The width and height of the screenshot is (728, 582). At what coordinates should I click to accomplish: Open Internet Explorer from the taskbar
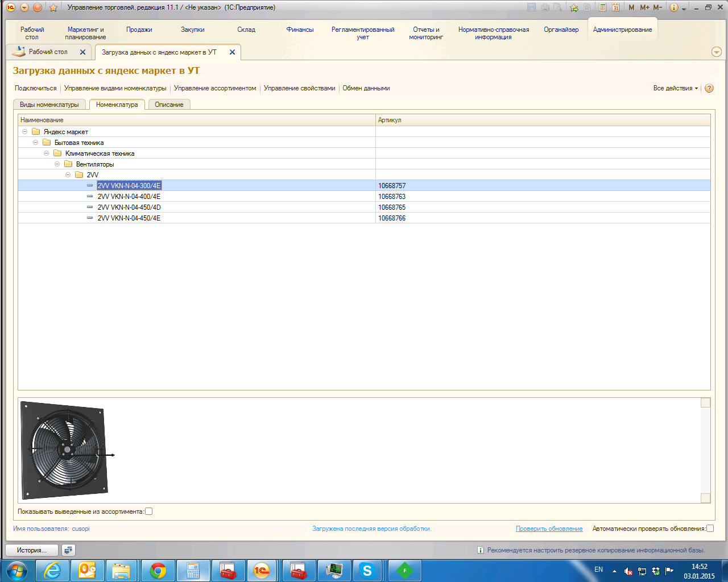[x=52, y=570]
